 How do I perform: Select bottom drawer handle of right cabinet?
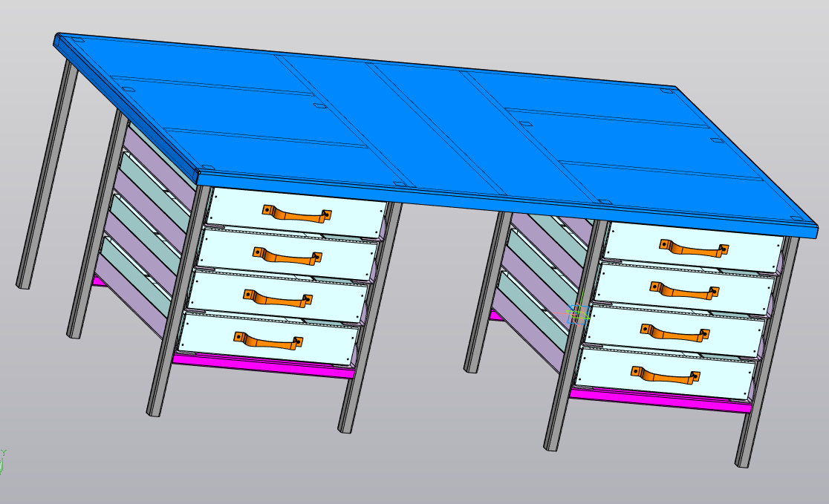click(665, 376)
